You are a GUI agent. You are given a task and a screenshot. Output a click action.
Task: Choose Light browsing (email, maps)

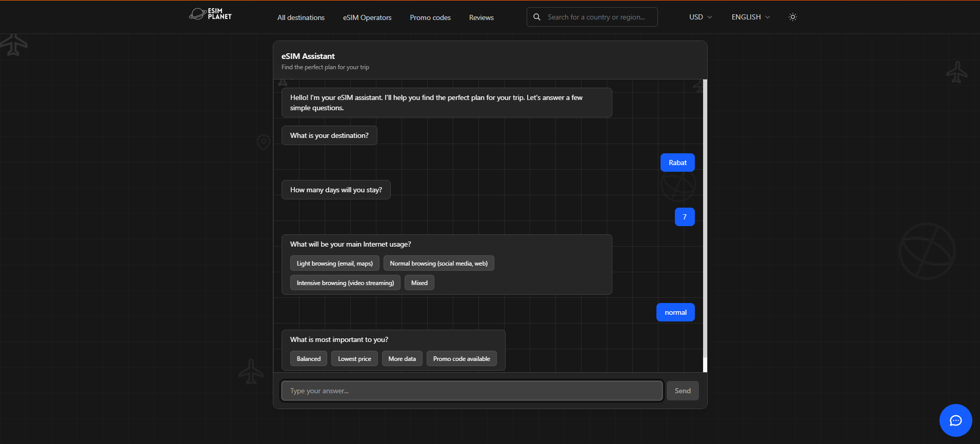tap(335, 264)
